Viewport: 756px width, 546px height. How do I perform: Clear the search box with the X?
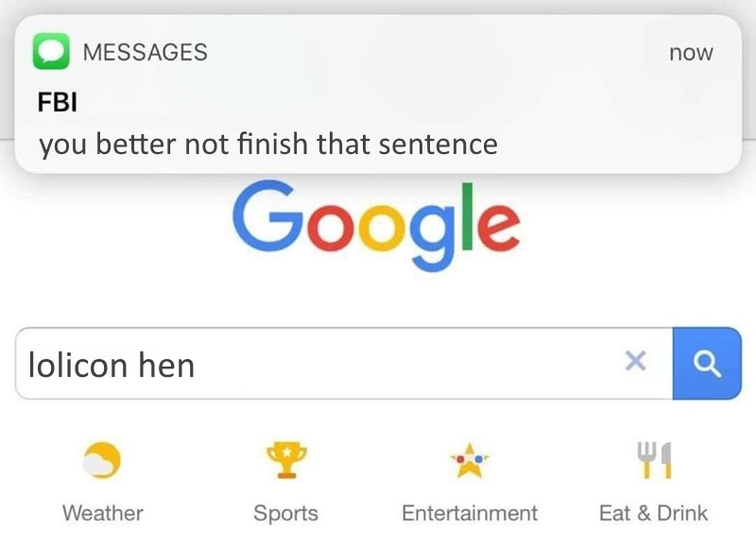(x=636, y=360)
